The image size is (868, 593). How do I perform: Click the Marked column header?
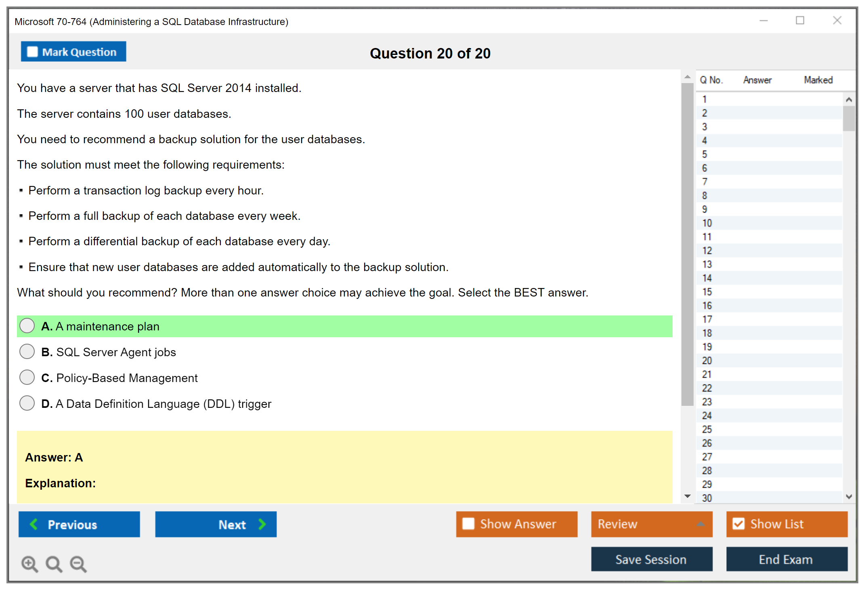818,80
